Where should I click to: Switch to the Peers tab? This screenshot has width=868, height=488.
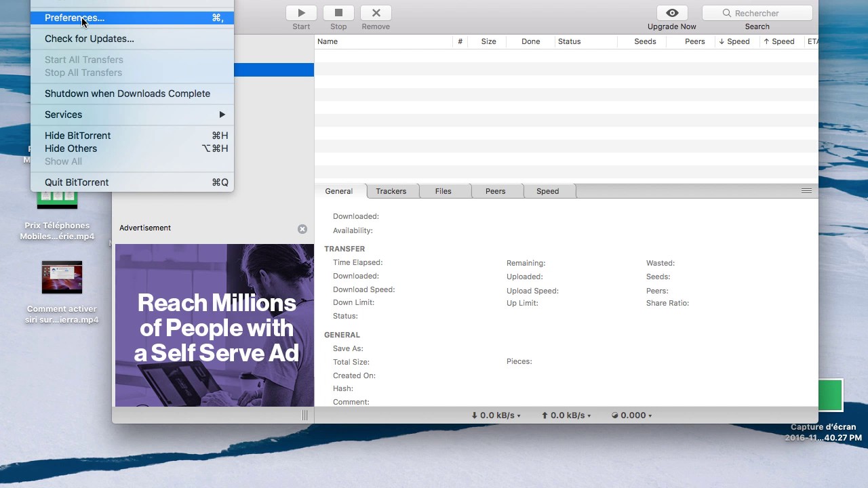pyautogui.click(x=496, y=191)
